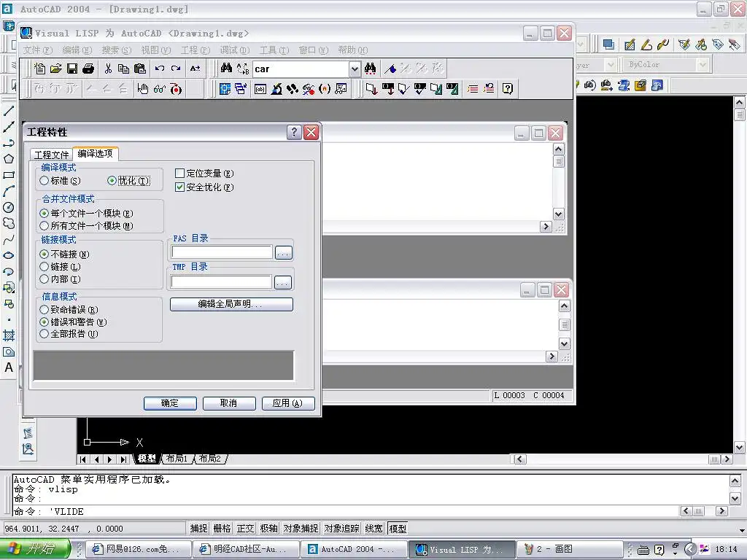Open the 调试(D) menu in Visual LISP

234,50
